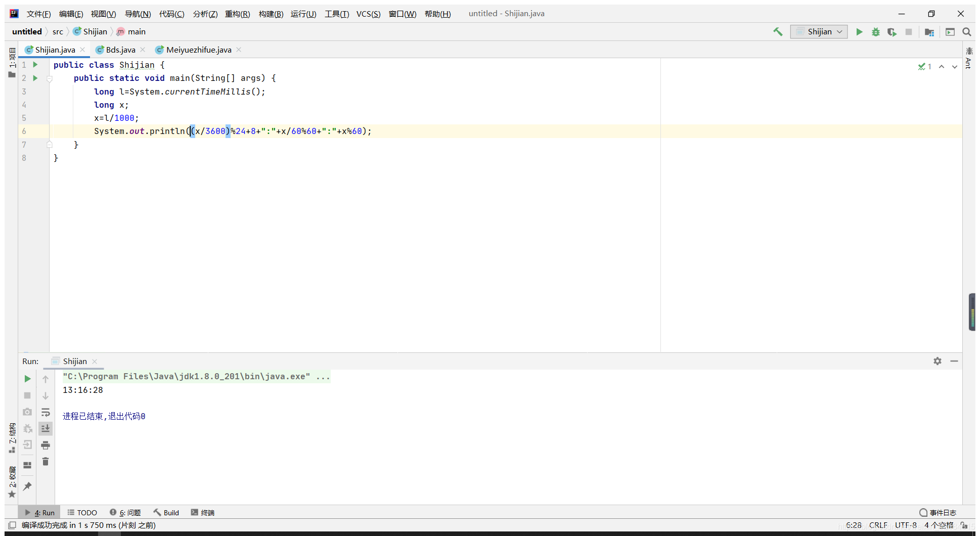Toggle soft-wrap in console
The image size is (980, 536).
pos(46,412)
